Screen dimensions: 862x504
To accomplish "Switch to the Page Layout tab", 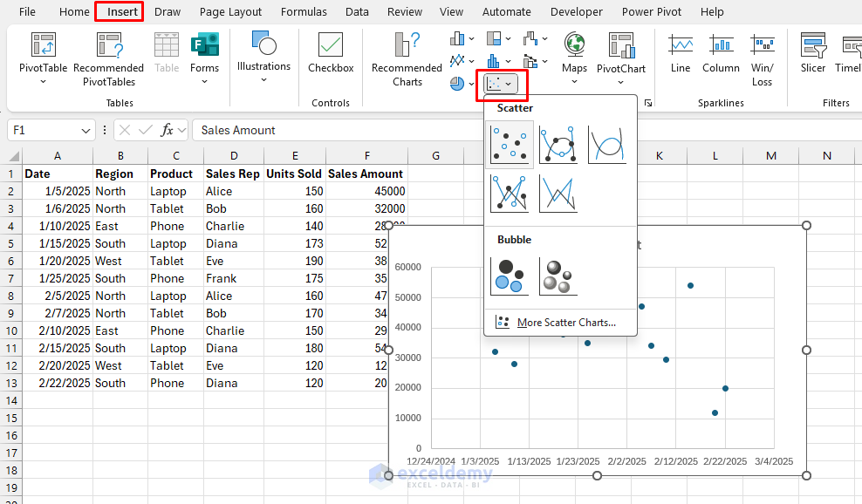I will 230,11.
